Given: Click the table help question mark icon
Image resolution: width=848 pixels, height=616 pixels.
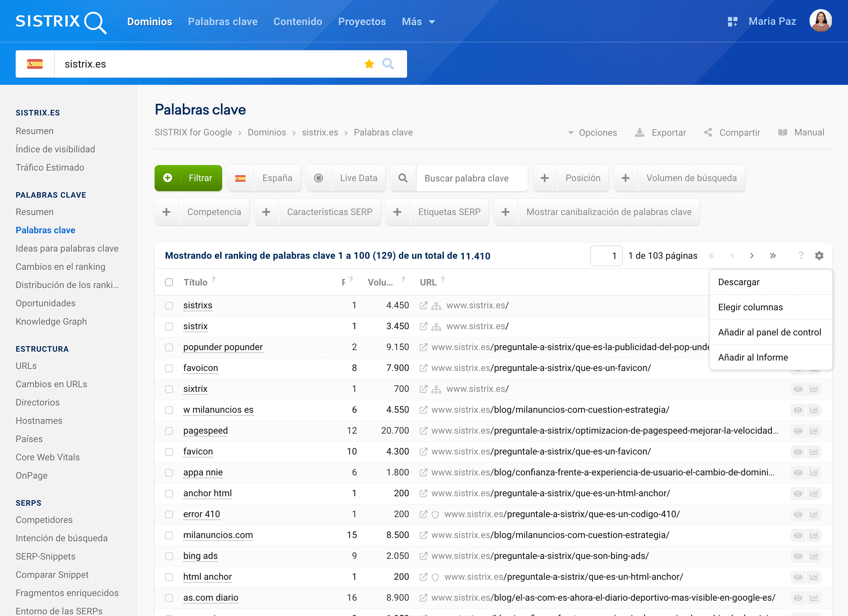Looking at the screenshot, I should [x=800, y=255].
